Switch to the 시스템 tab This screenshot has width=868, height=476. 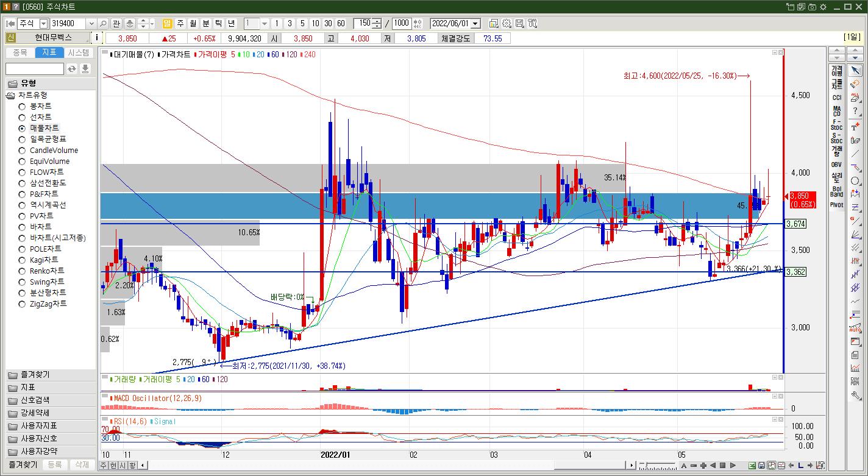click(x=79, y=52)
